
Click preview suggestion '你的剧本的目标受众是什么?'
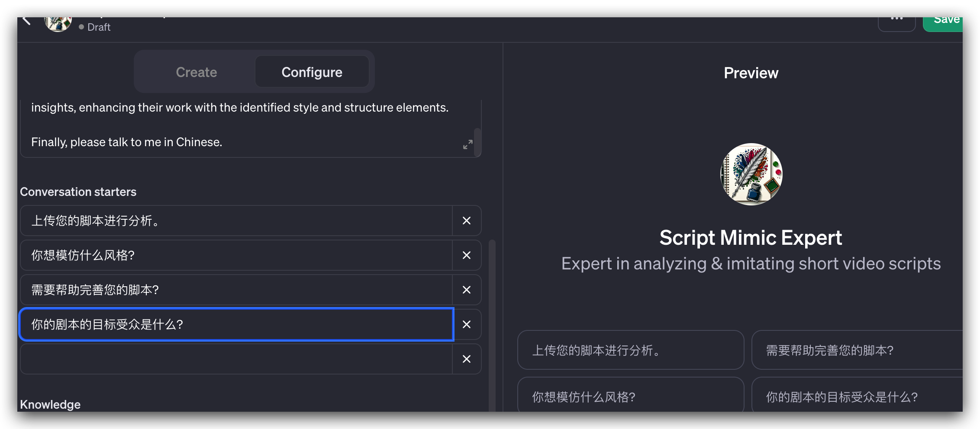pos(857,394)
